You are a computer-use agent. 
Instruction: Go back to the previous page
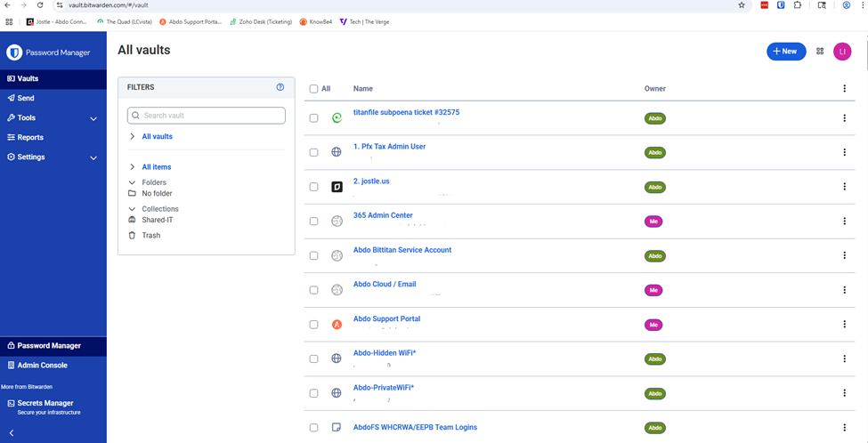(7, 5)
